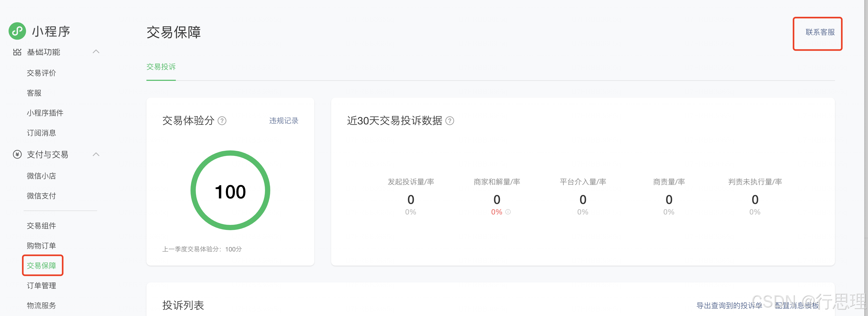Click info icon next to red 0%
This screenshot has height=316, width=868.
click(x=508, y=212)
